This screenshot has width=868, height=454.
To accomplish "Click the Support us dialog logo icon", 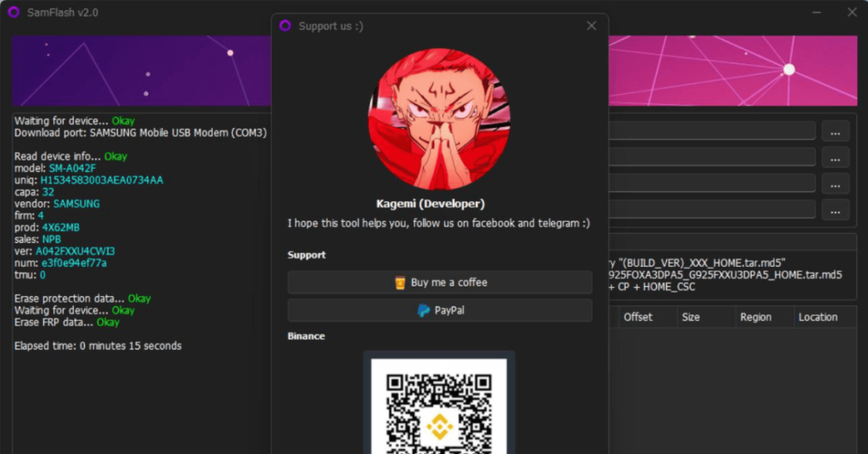I will click(x=285, y=26).
